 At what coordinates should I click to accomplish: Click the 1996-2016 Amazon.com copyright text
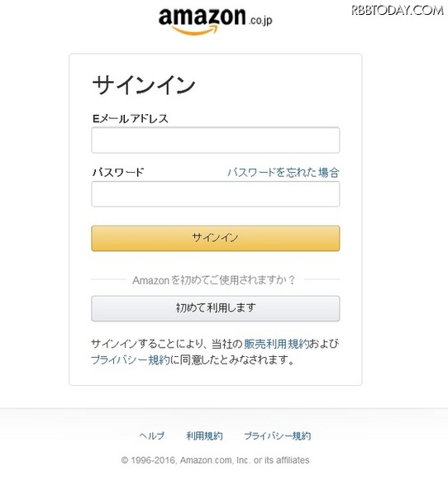(x=215, y=460)
